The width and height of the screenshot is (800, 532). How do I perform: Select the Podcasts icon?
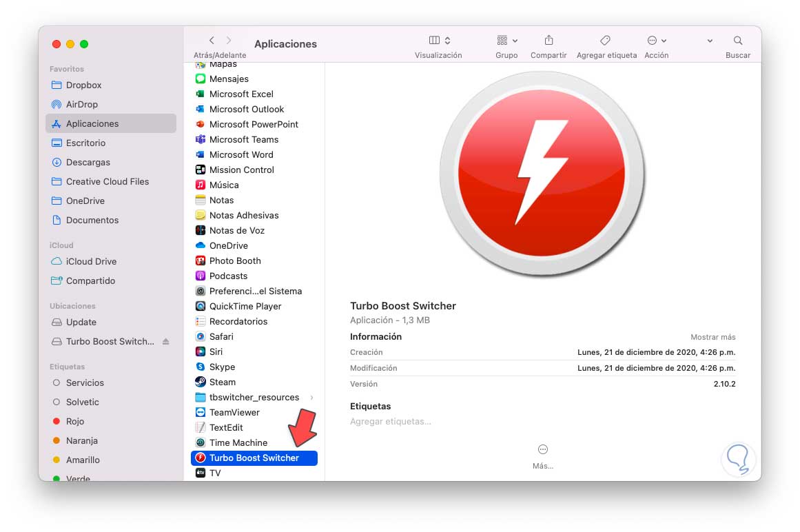(x=201, y=276)
